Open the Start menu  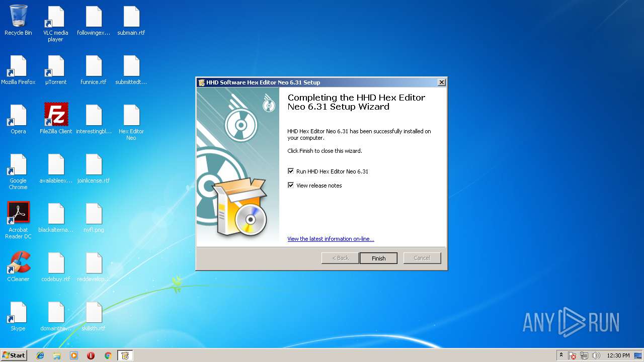click(x=14, y=355)
